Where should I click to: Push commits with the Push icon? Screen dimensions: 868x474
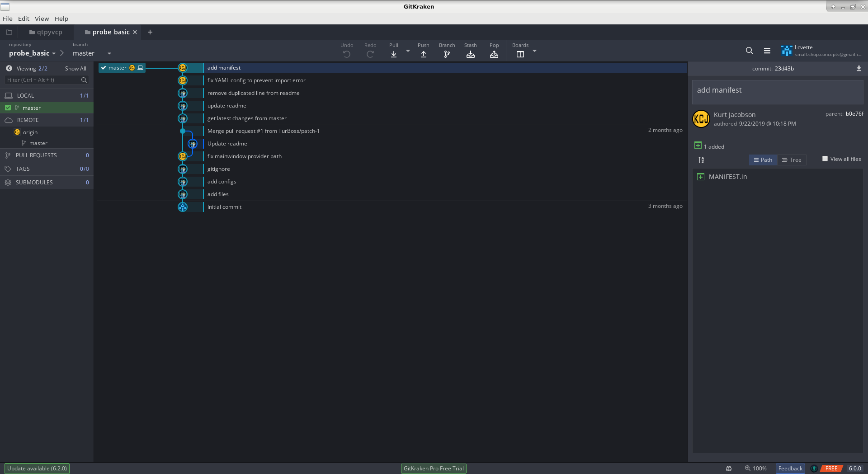pyautogui.click(x=423, y=54)
